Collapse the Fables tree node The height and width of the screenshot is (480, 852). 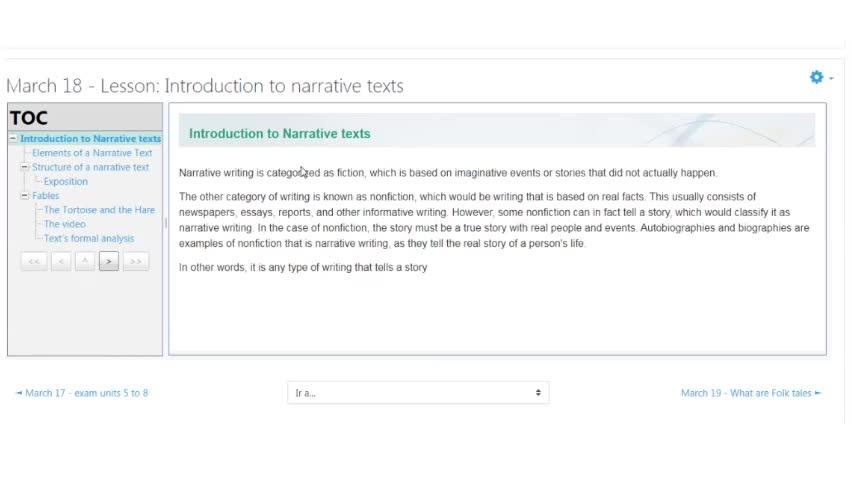point(25,196)
